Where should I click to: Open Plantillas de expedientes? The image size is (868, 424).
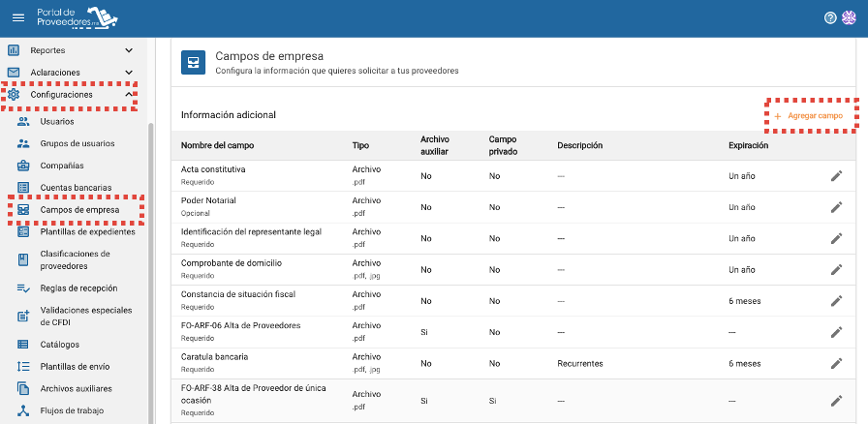coord(87,232)
